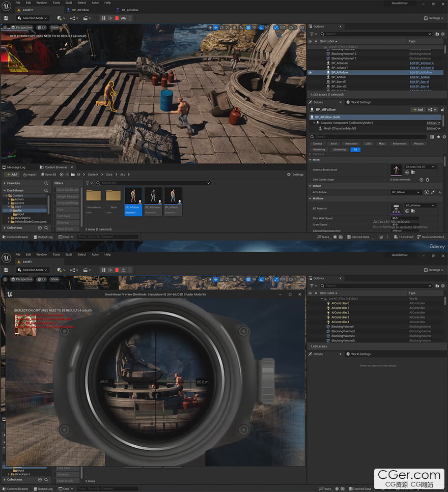Open World Settings tab in the lower editor
Viewport: 448px width, 492px height.
point(358,354)
